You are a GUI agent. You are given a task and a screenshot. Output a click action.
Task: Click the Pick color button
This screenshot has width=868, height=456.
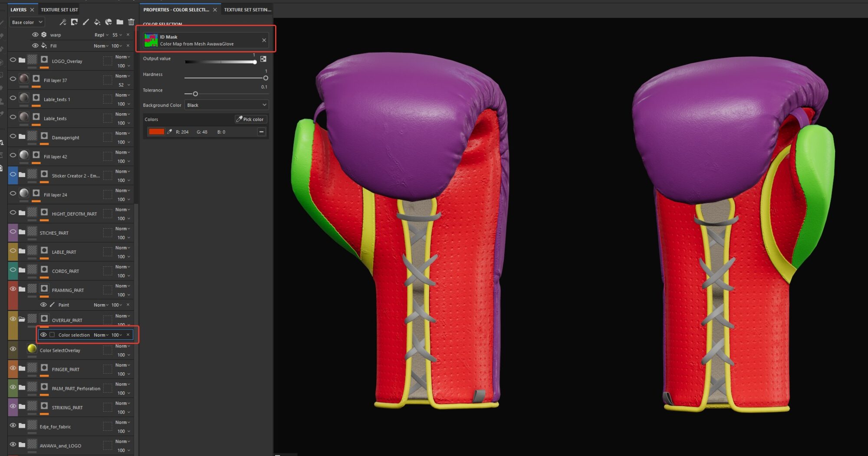coord(250,119)
